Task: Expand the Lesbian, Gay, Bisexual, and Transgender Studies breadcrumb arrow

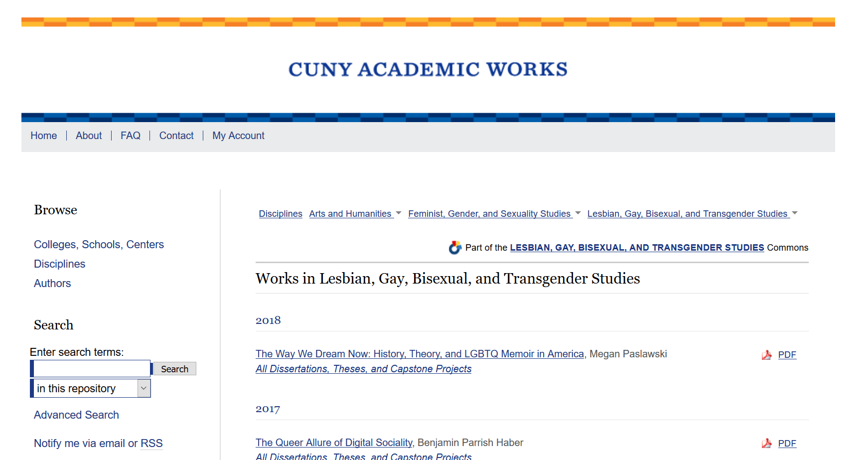Action: click(x=795, y=213)
